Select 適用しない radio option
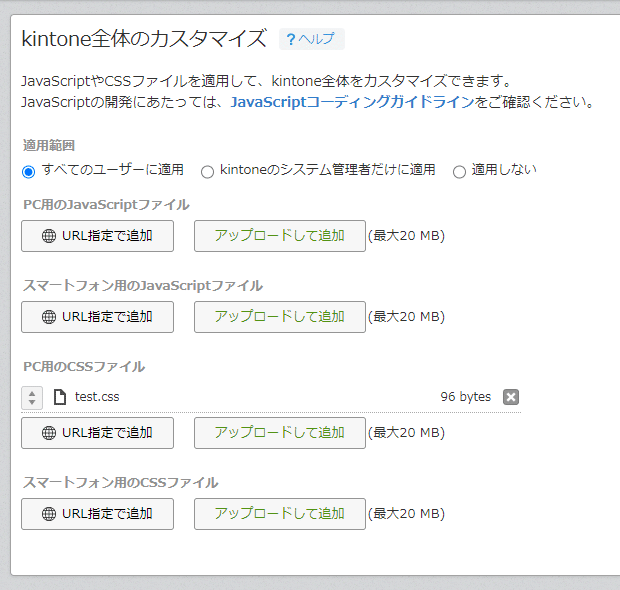 click(459, 172)
